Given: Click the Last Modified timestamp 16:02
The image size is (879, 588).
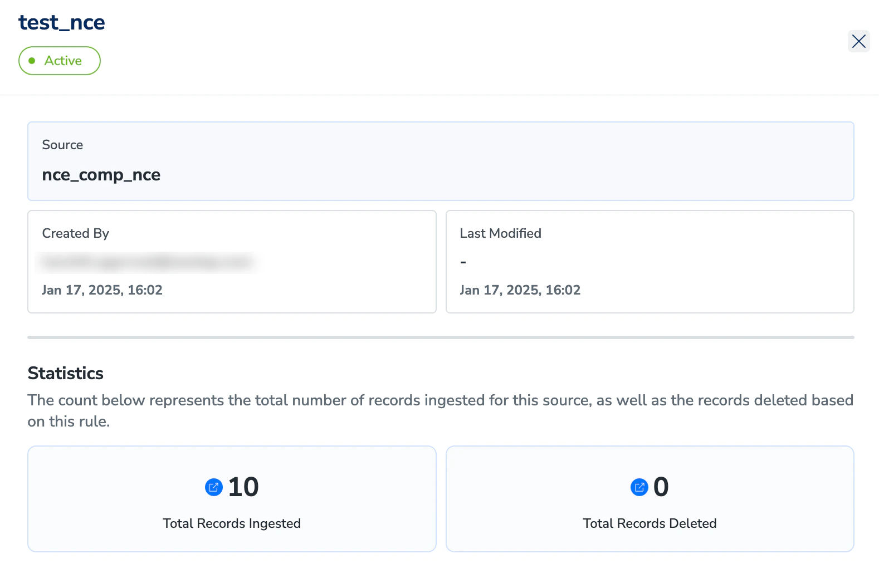Looking at the screenshot, I should 563,290.
